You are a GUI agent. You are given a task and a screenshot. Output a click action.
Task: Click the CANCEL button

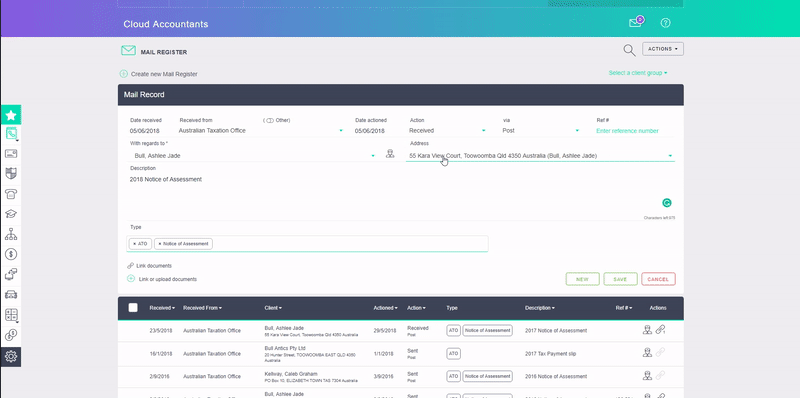point(658,279)
